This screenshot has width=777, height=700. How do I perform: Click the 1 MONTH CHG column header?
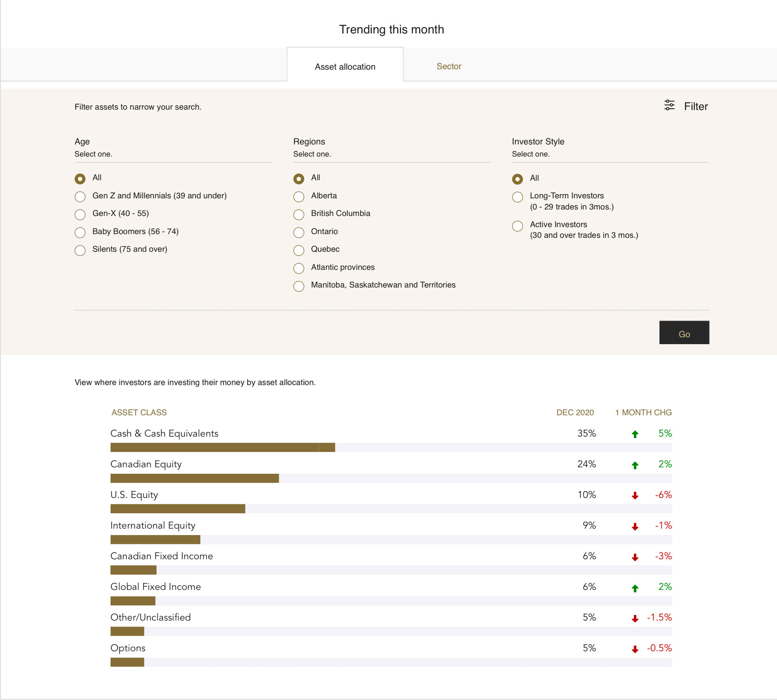pos(643,412)
